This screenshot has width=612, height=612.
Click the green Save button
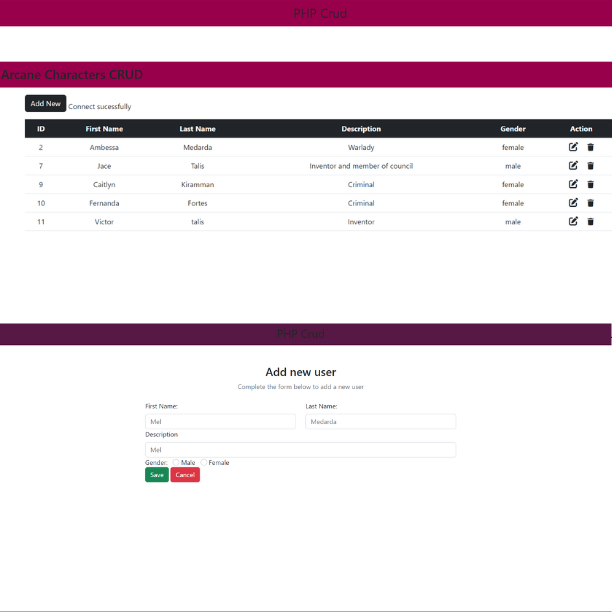[x=156, y=475]
